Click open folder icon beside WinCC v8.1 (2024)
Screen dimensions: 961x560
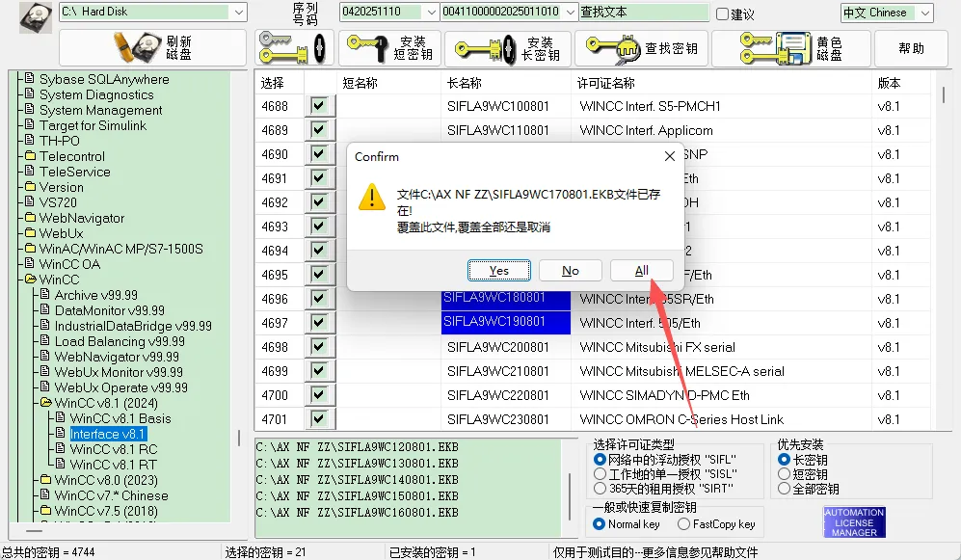(x=45, y=403)
